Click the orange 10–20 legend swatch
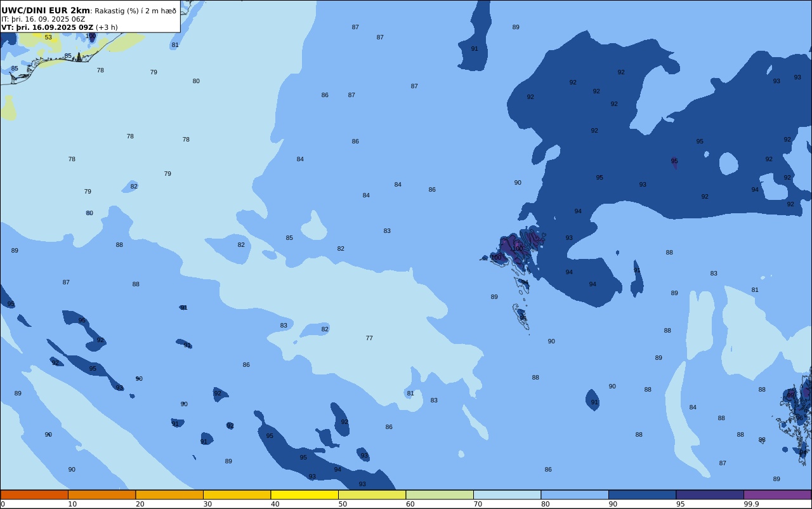Viewport: 812px width, 509px height. [101, 494]
